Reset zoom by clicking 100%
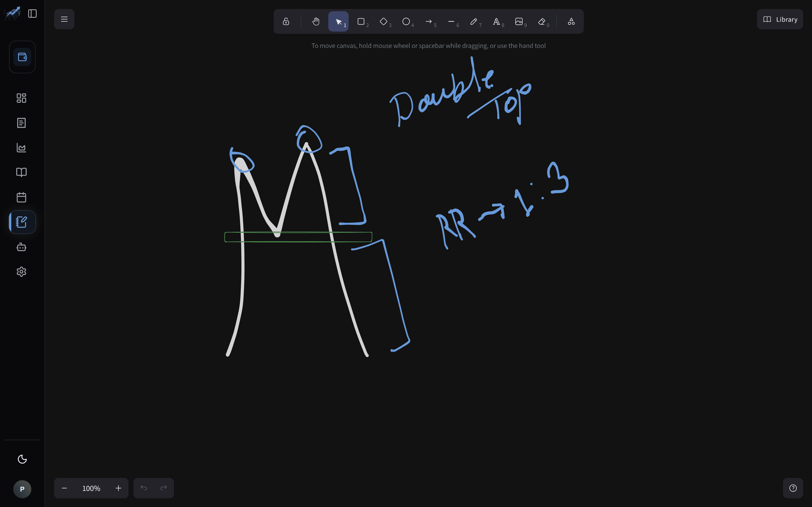The image size is (812, 507). pos(91,488)
